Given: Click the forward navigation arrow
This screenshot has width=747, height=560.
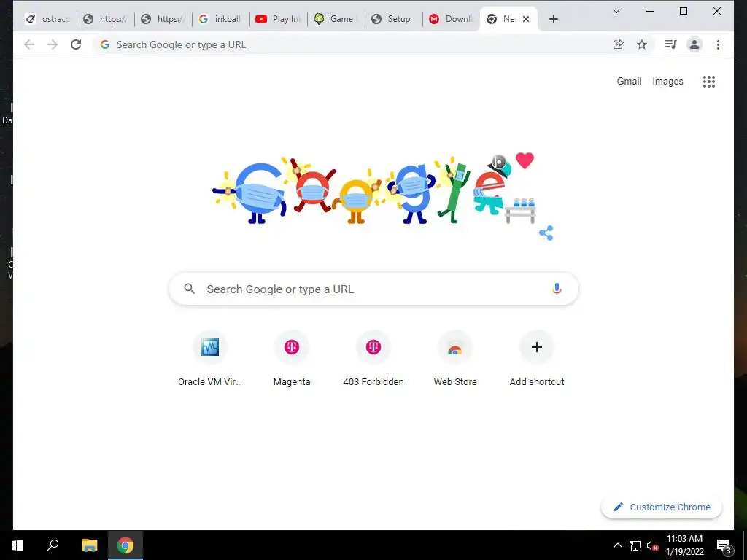Looking at the screenshot, I should coord(53,44).
